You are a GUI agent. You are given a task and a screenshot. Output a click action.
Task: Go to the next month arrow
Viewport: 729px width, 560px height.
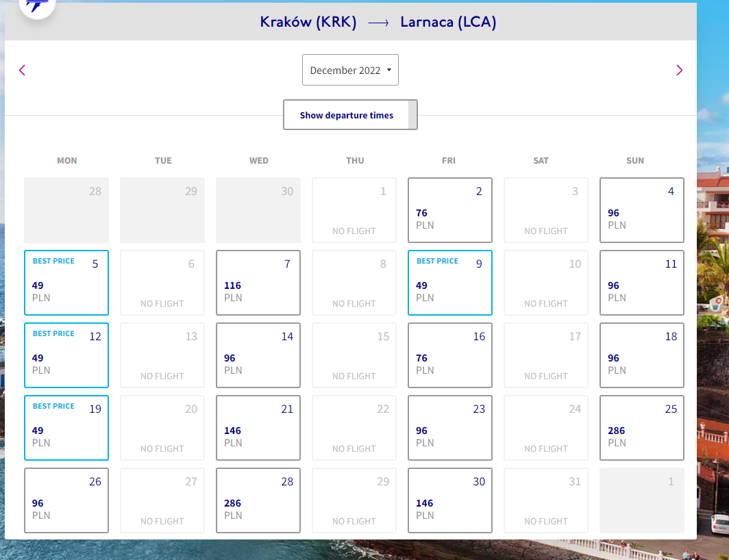click(679, 71)
